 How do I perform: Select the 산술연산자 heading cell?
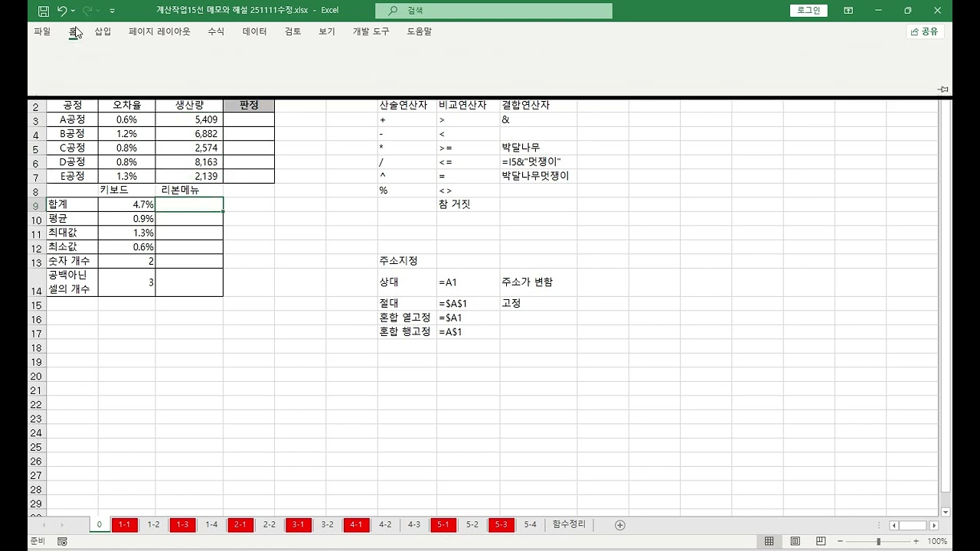click(407, 106)
